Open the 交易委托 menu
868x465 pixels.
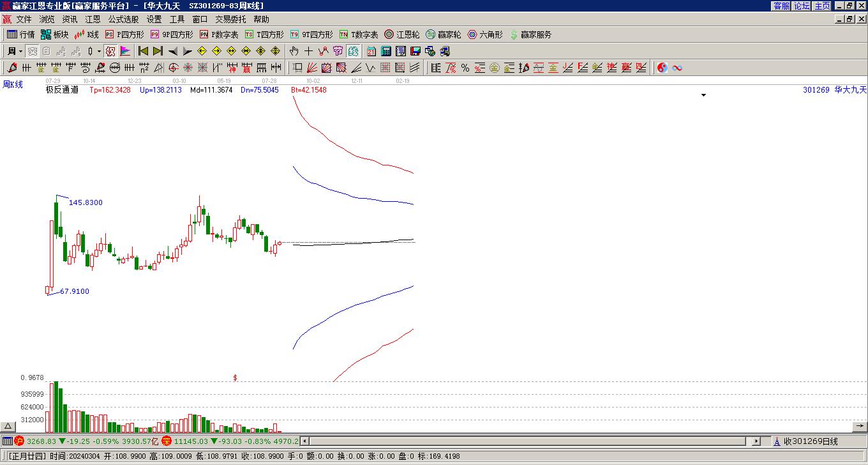pos(230,20)
